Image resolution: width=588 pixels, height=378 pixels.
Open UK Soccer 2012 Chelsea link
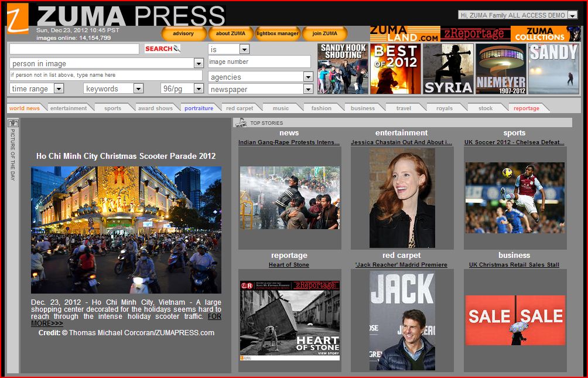[x=514, y=142]
